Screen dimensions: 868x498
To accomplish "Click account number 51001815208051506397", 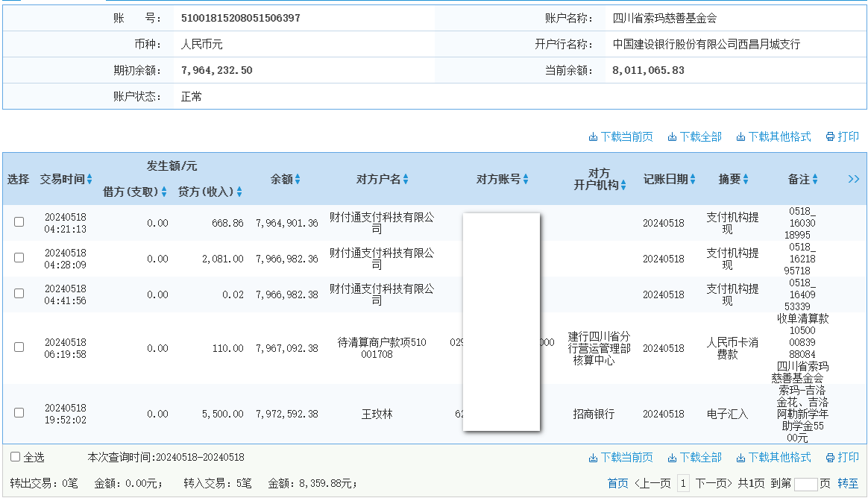I will pyautogui.click(x=241, y=18).
